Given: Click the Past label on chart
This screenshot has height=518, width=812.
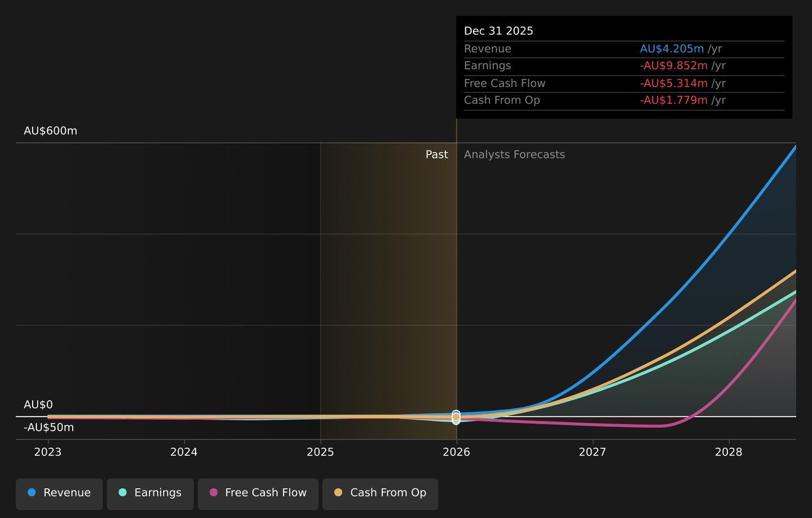Looking at the screenshot, I should click(x=437, y=154).
